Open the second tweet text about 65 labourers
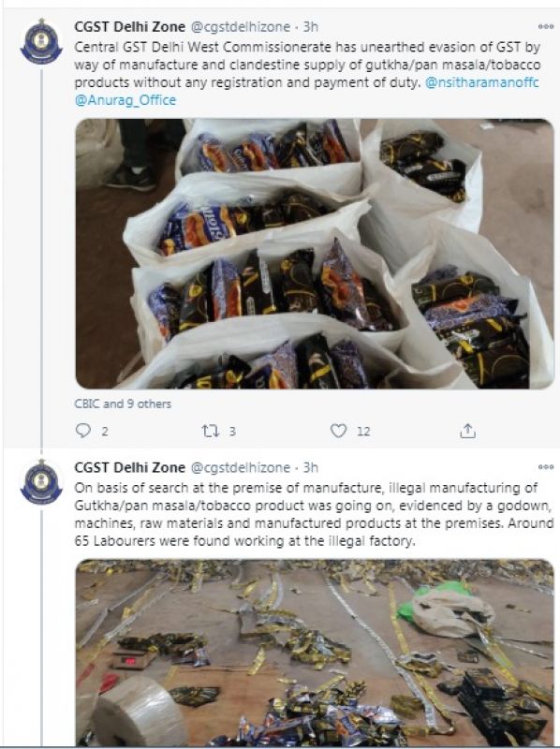This screenshot has height=749, width=560. [x=314, y=514]
